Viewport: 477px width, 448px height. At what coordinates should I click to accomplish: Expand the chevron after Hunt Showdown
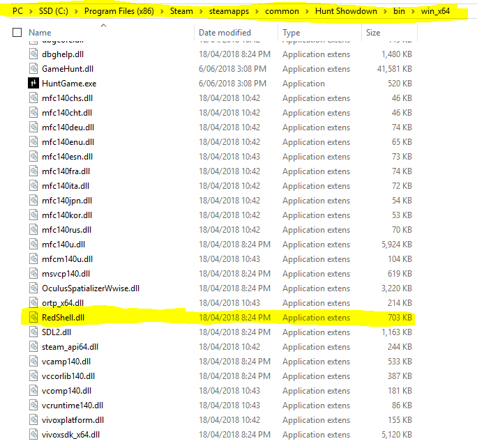pos(385,12)
